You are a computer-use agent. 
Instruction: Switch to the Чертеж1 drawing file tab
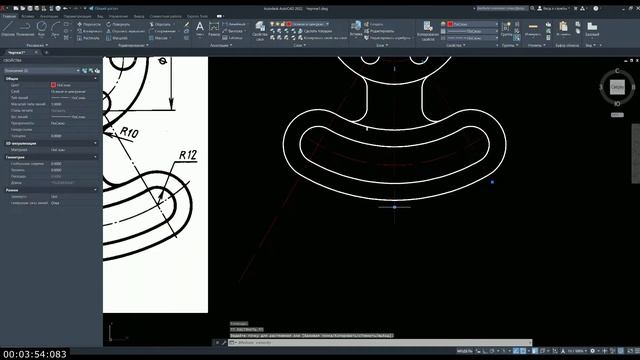[17, 53]
